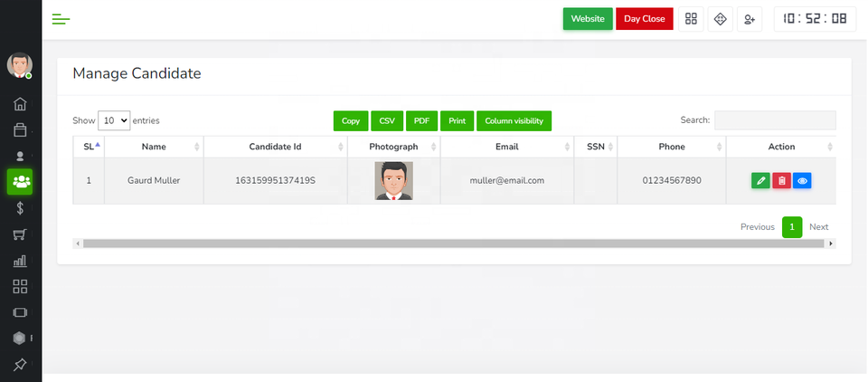The image size is (868, 382).
Task: Click the top bar add user icon
Action: tap(750, 19)
